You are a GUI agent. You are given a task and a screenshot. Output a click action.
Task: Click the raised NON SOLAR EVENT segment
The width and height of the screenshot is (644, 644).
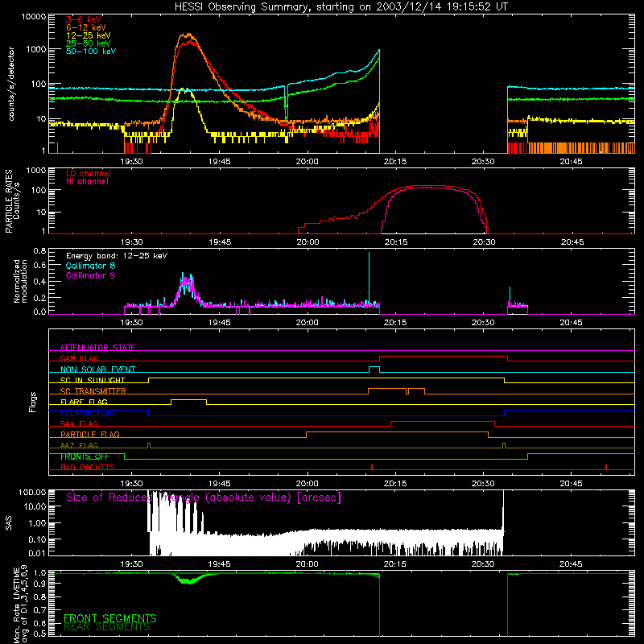click(x=374, y=367)
